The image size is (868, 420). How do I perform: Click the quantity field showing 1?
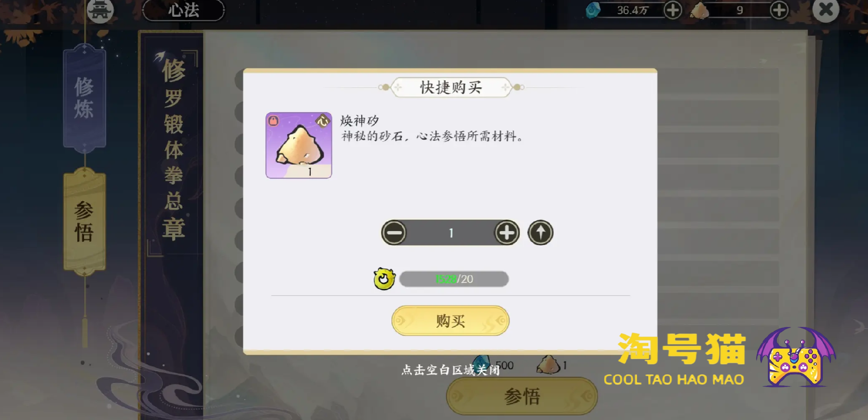pyautogui.click(x=451, y=233)
